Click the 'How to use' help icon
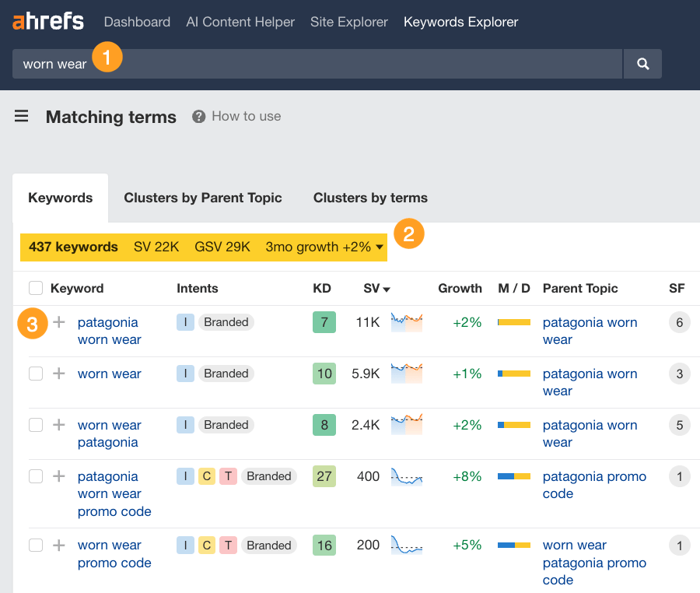The height and width of the screenshot is (593, 700). click(199, 116)
